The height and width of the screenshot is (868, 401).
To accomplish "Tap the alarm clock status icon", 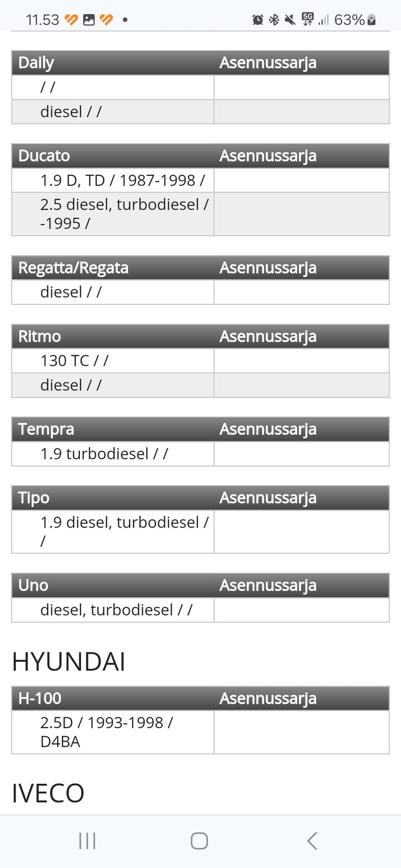I will click(x=258, y=20).
